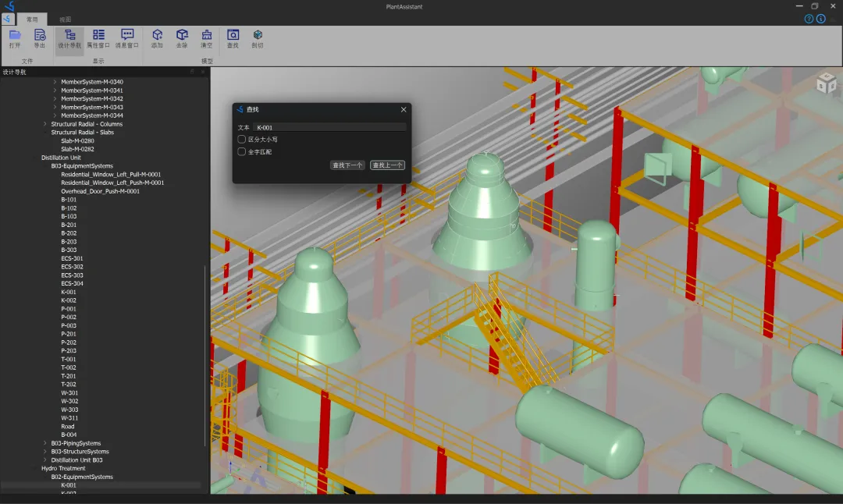Activate the 剖切 (Section cut) tool
843x504 pixels.
(x=258, y=39)
